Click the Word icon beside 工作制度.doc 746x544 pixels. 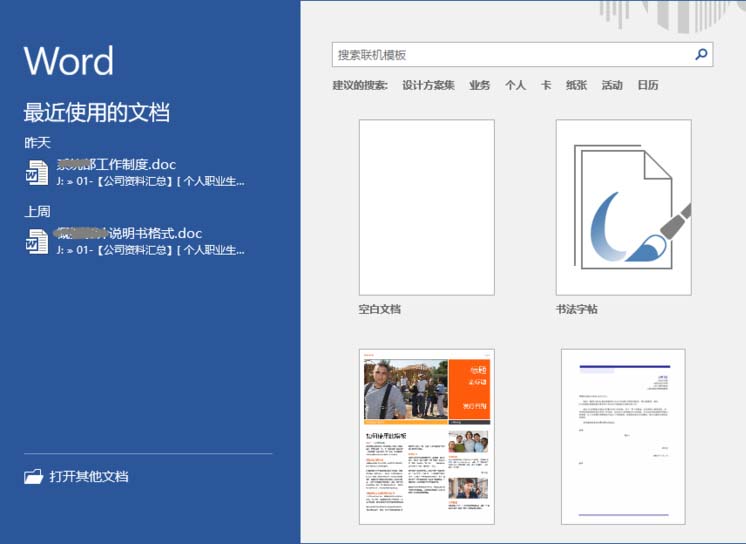coord(37,172)
